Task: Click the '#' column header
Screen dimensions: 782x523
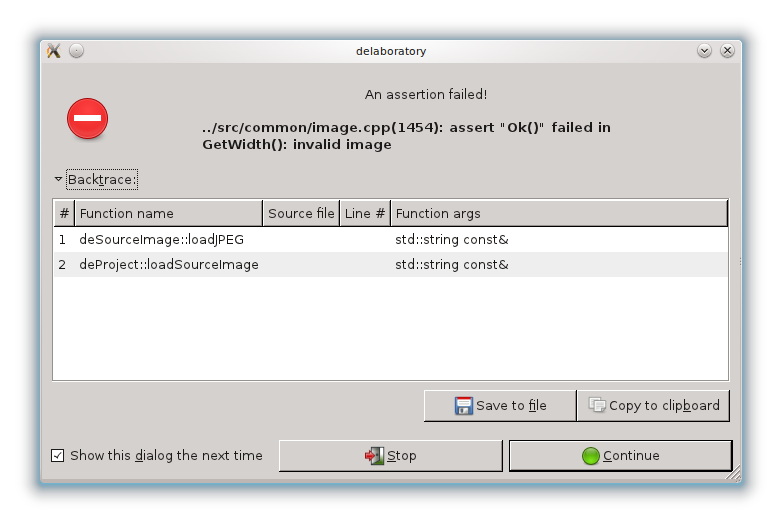Action: pyautogui.click(x=64, y=213)
